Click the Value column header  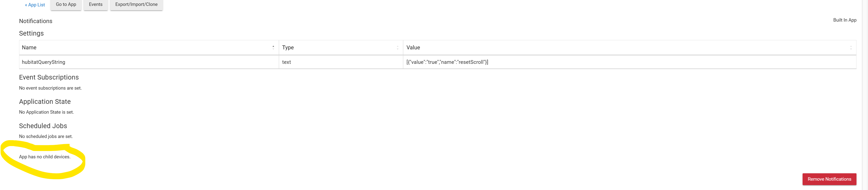[630, 48]
